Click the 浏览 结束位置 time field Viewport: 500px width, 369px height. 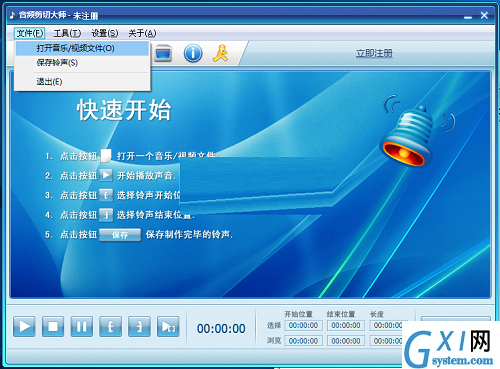pos(346,341)
